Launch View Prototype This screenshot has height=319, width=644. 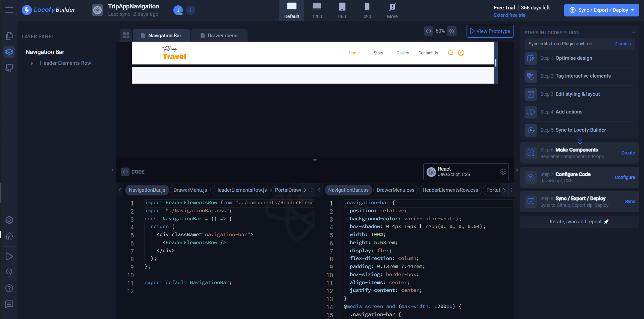click(x=490, y=31)
